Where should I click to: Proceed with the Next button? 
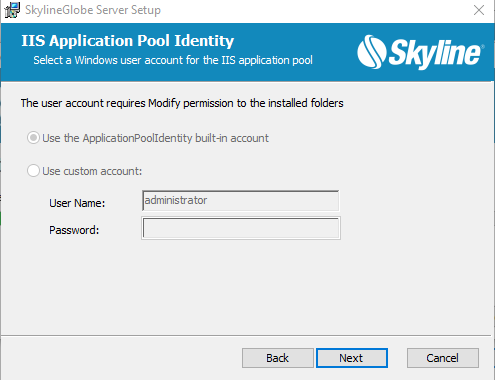(352, 358)
